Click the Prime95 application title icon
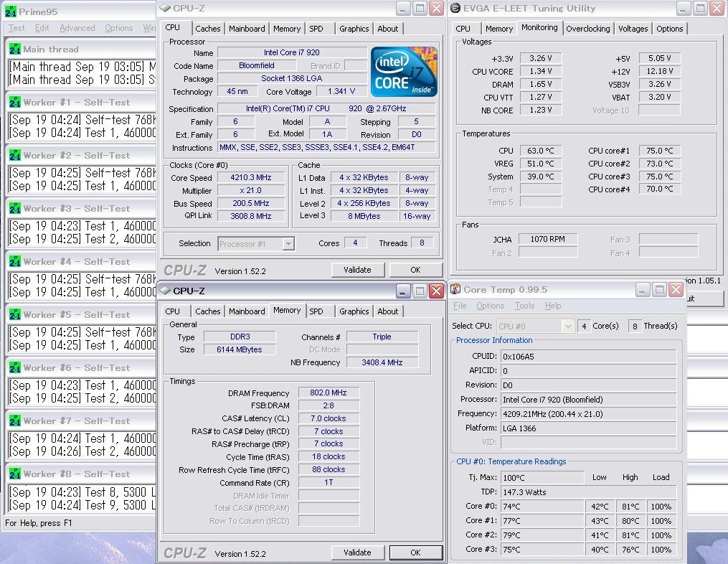This screenshot has height=564, width=728. [x=10, y=12]
